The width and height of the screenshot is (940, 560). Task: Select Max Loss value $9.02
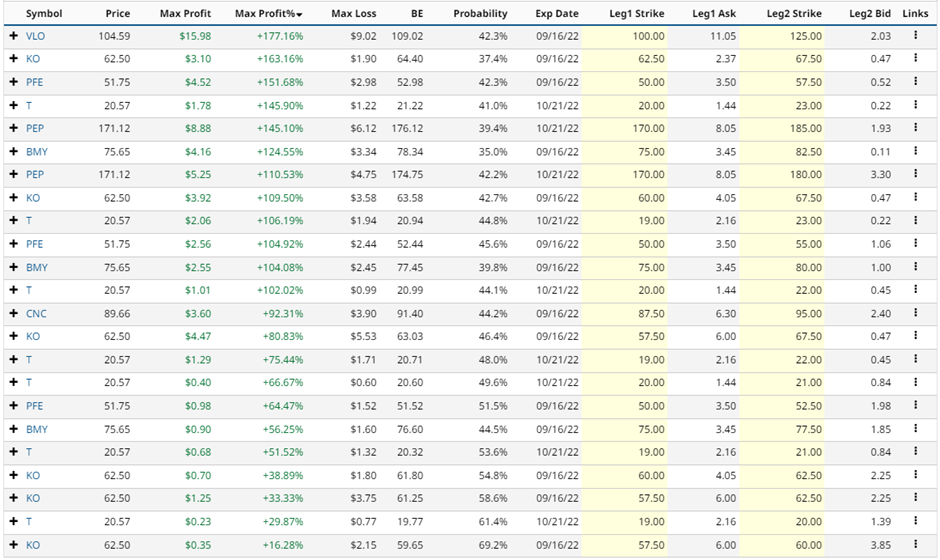point(363,36)
